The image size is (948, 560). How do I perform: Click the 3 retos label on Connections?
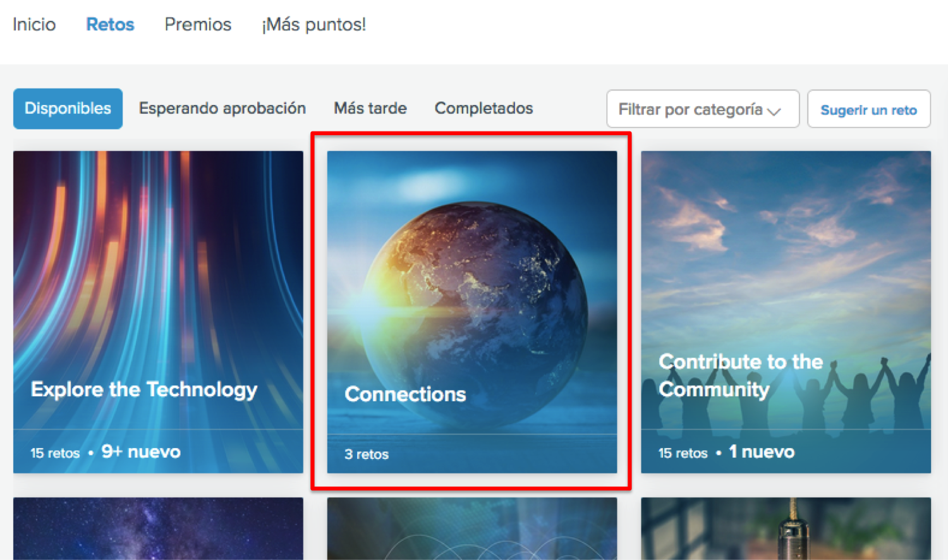pos(367,454)
